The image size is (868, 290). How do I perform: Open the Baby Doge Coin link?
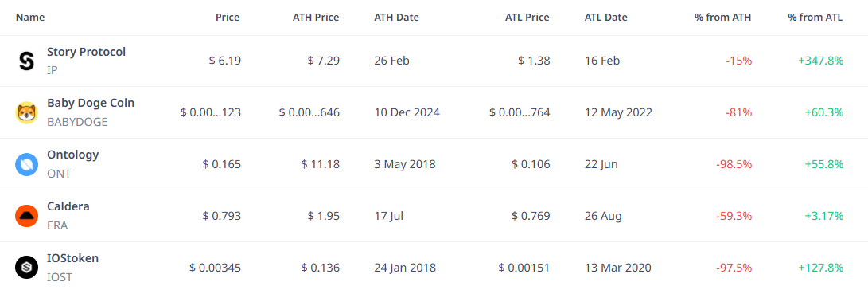pyautogui.click(x=91, y=103)
